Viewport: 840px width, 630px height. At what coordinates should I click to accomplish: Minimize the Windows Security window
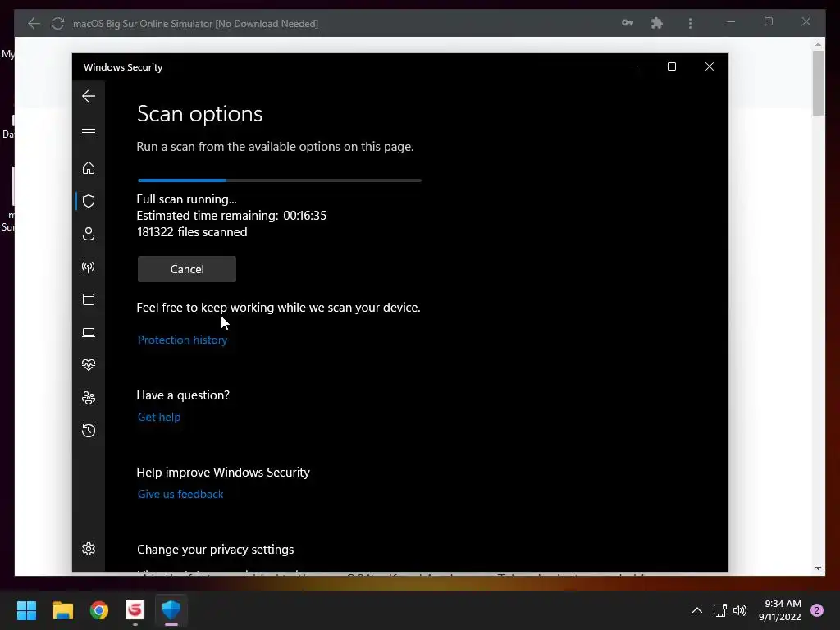tap(634, 66)
